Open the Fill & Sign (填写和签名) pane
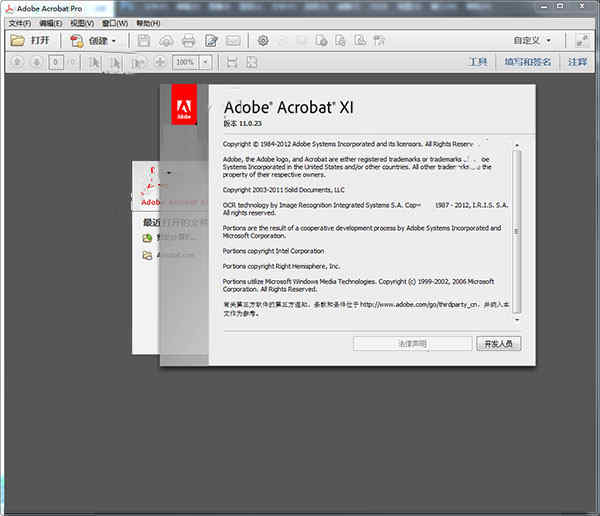The height and width of the screenshot is (516, 600). point(527,62)
